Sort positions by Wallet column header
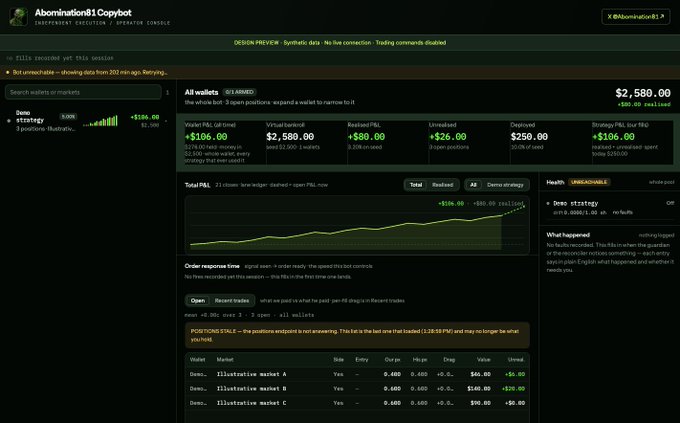The image size is (680, 423). tap(197, 360)
